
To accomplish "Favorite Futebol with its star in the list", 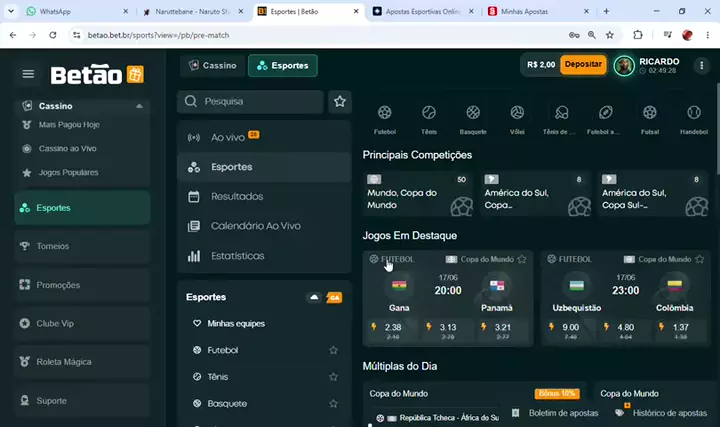I will [x=333, y=350].
